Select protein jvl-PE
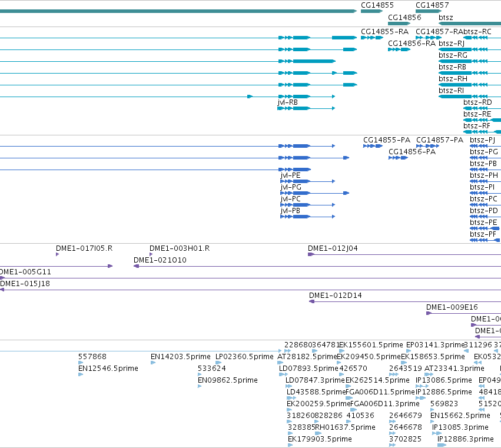 pos(290,175)
